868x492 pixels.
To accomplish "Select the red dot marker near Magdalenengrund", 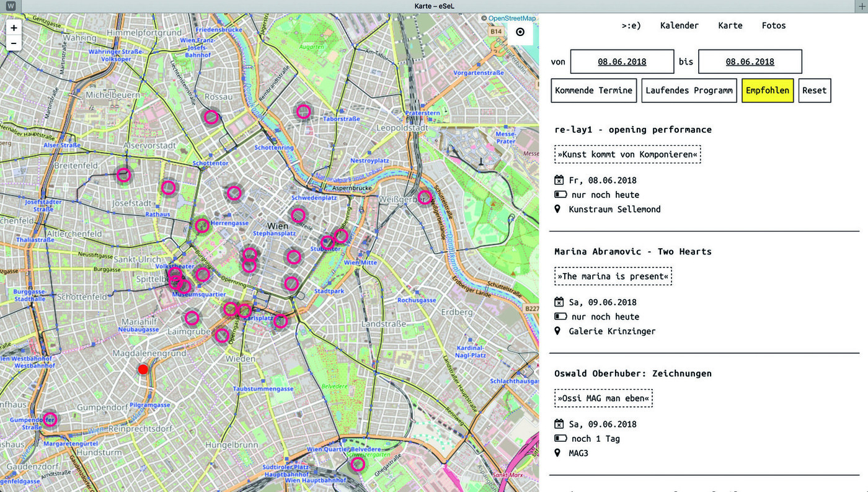I will [143, 369].
